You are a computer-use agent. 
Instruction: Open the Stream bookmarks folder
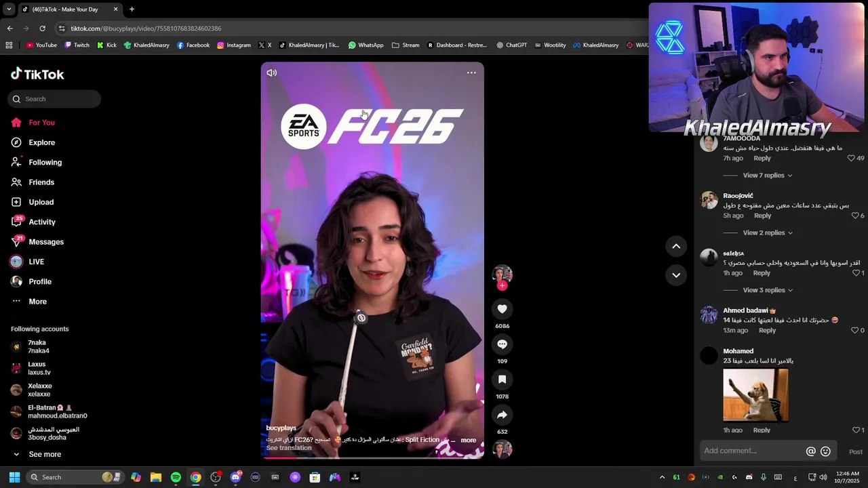[406, 45]
